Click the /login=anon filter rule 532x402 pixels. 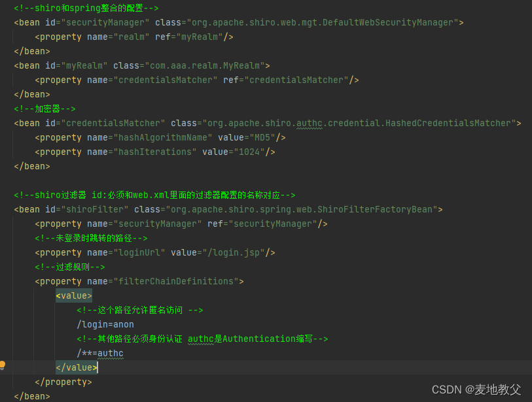(105, 324)
